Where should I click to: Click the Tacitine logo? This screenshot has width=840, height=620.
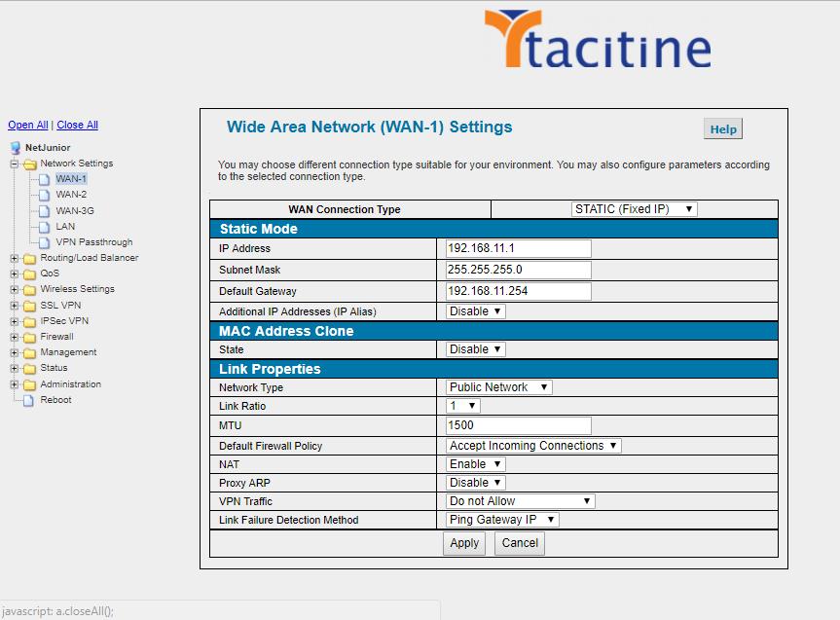coord(596,42)
